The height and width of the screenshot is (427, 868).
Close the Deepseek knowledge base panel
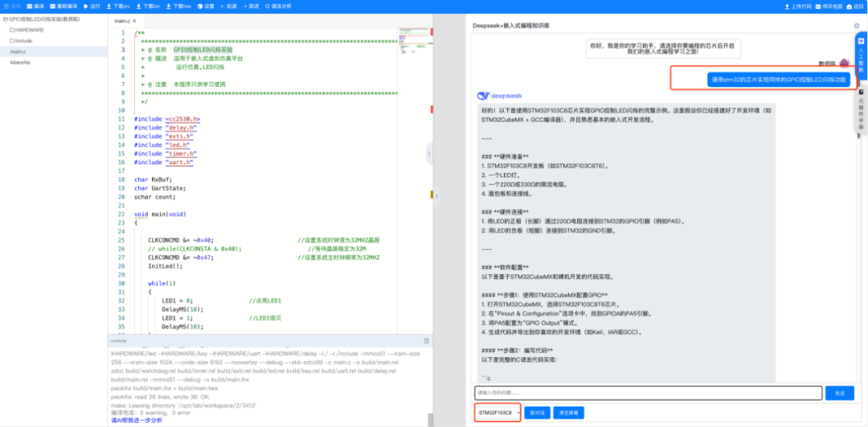click(857, 26)
